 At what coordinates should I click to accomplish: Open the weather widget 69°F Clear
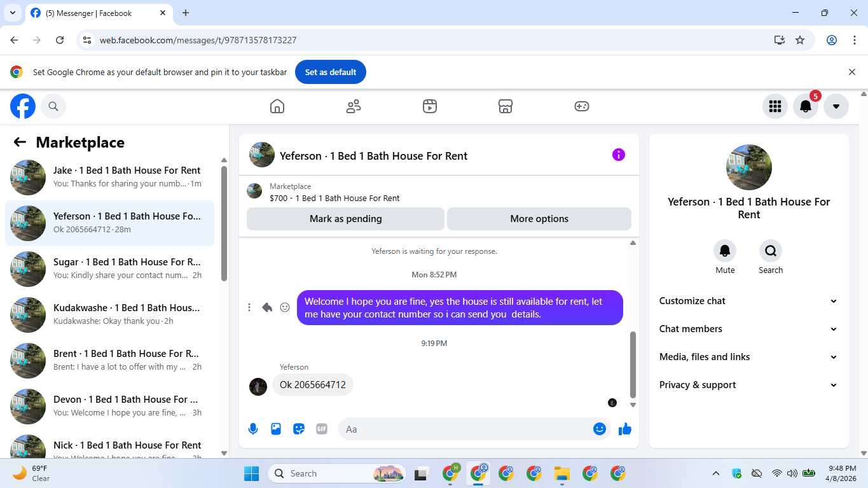pyautogui.click(x=32, y=473)
